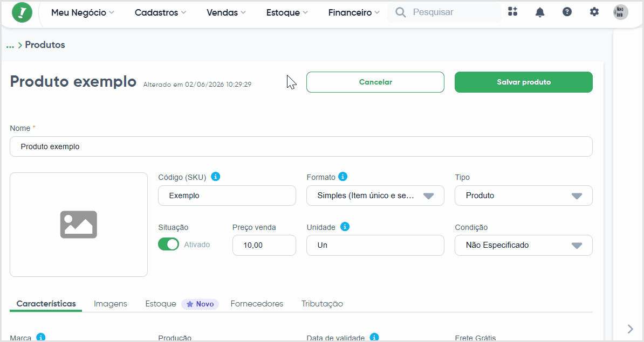The image size is (644, 342).
Task: Show info for Marca field
Action: coord(40,337)
